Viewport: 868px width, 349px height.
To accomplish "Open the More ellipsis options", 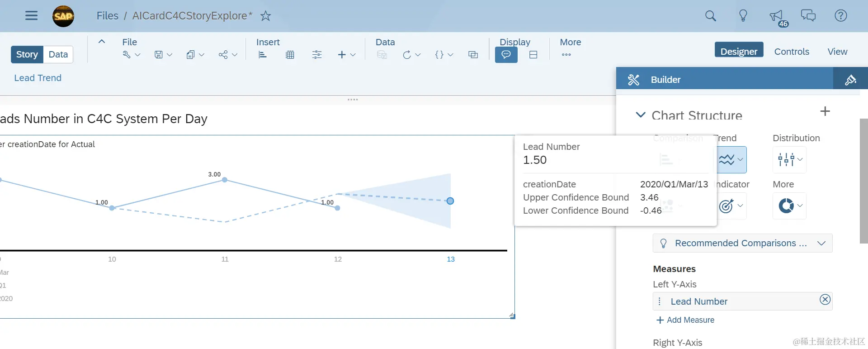I will click(566, 55).
